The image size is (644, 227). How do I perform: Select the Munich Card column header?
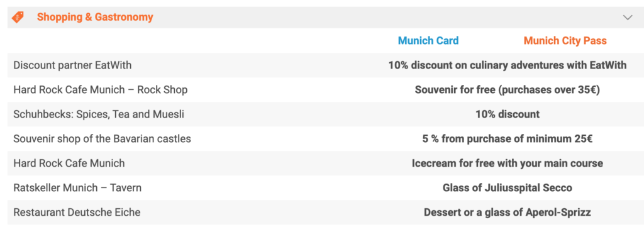point(428,41)
